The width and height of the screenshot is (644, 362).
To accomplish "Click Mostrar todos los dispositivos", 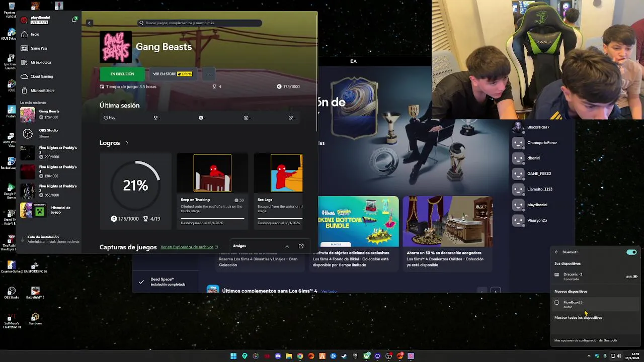I will tap(578, 317).
